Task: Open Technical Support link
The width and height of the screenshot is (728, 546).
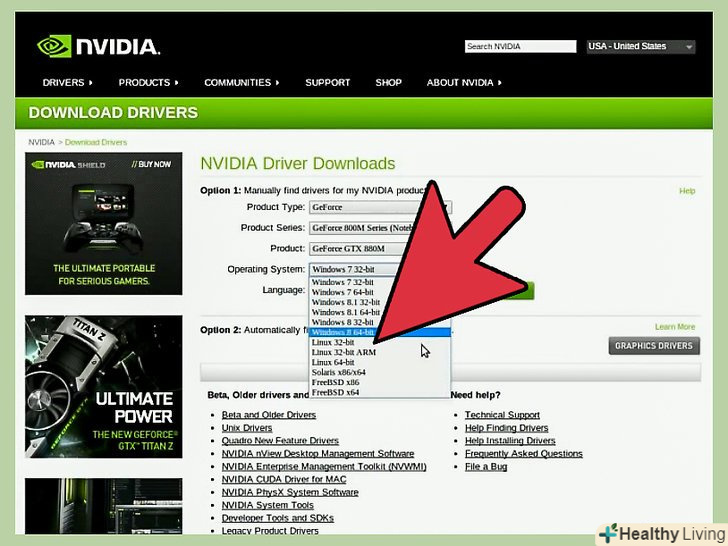Action: point(502,415)
